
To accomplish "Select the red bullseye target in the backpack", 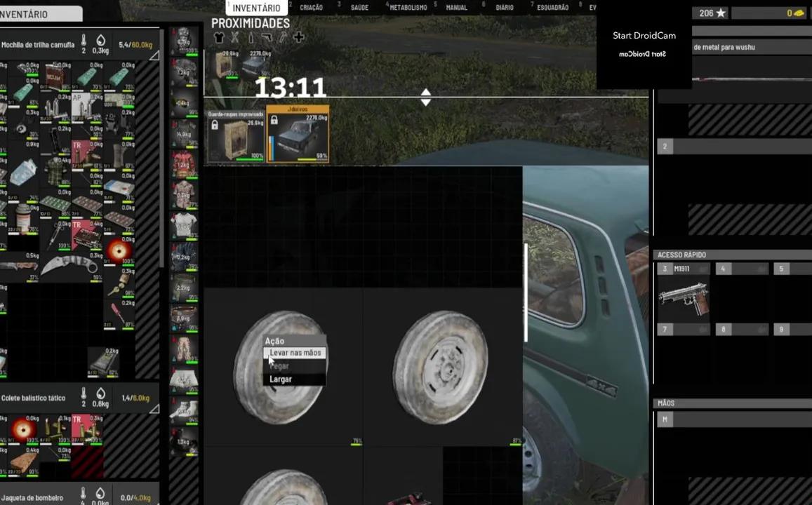I will [x=119, y=250].
